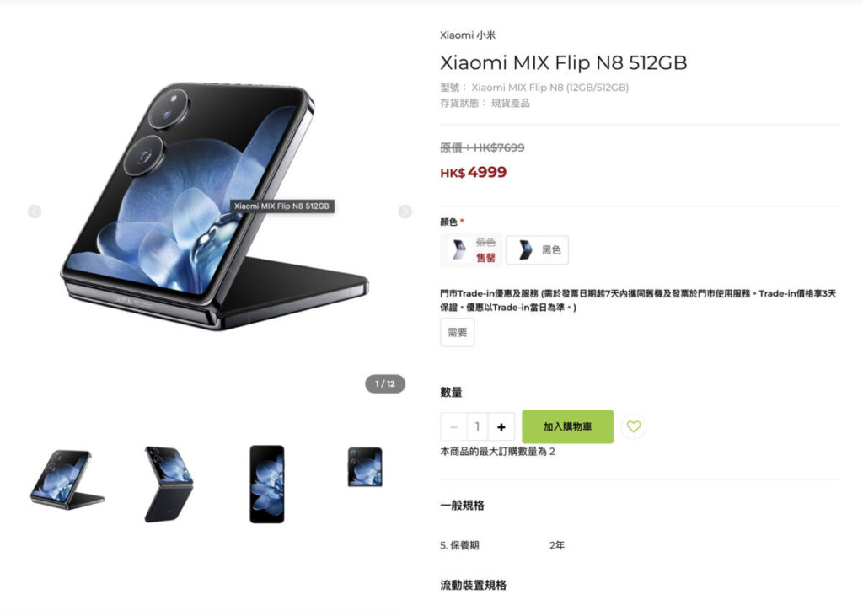Click the Xiaomi MIX Flip N8 512GB title
863x616 pixels.
click(x=564, y=62)
